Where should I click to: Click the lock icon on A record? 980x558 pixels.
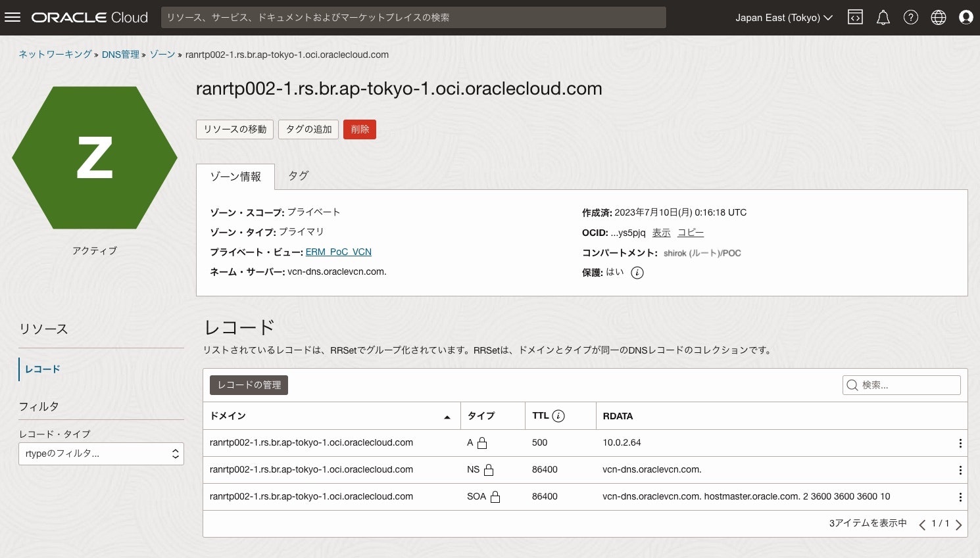click(x=482, y=443)
